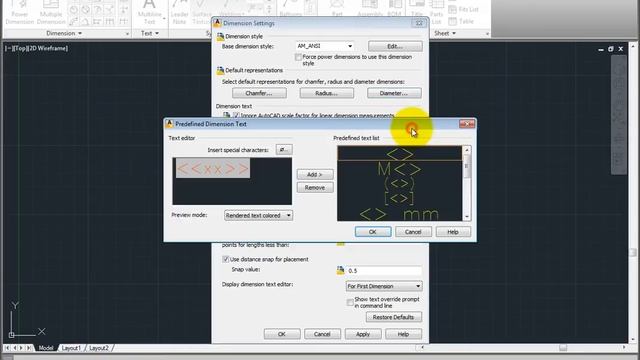This screenshot has width=640, height=360.
Task: Select the M<> entry in predefined list
Action: [x=400, y=169]
